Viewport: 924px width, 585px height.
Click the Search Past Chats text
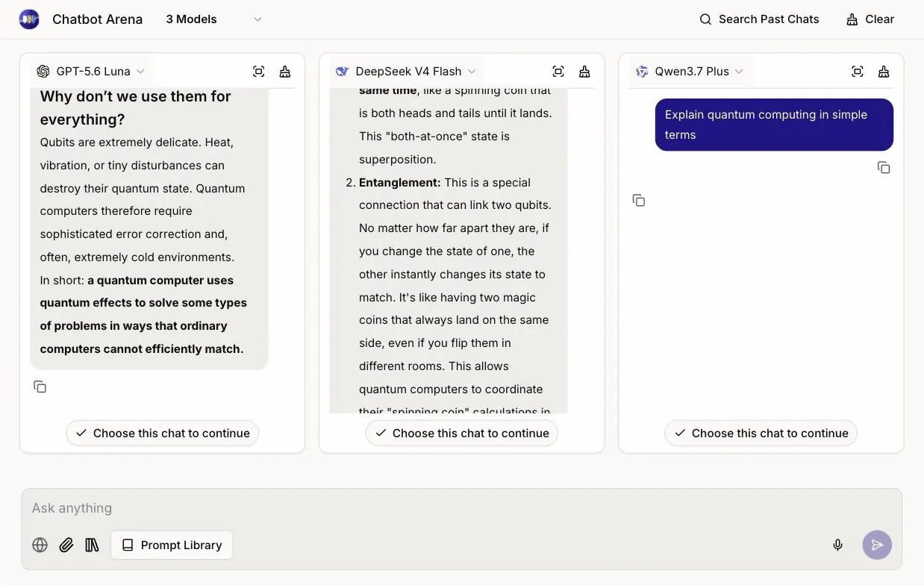pyautogui.click(x=769, y=19)
